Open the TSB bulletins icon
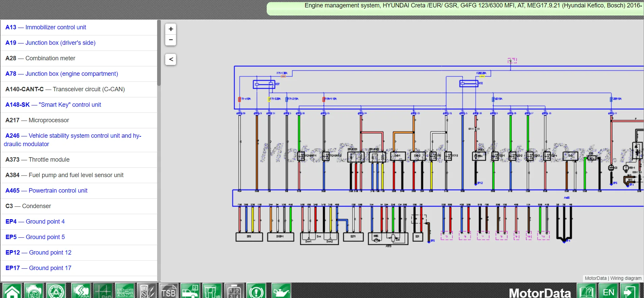The image size is (644, 298). [x=168, y=291]
